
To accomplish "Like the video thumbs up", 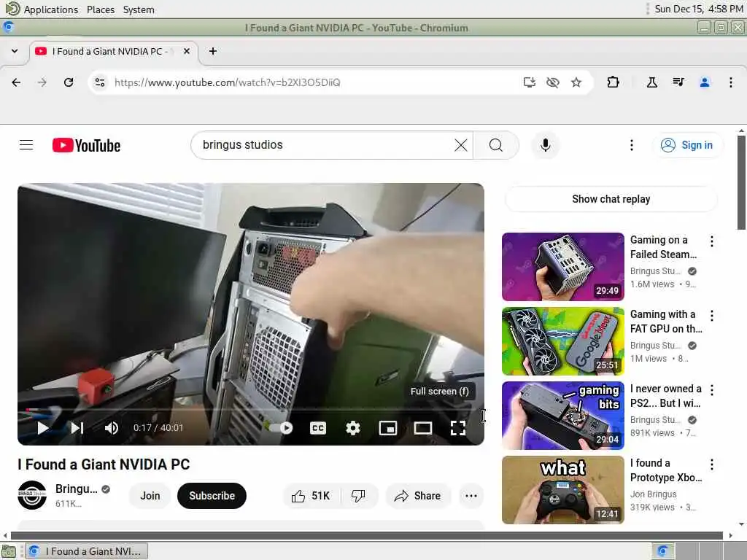I will point(311,496).
